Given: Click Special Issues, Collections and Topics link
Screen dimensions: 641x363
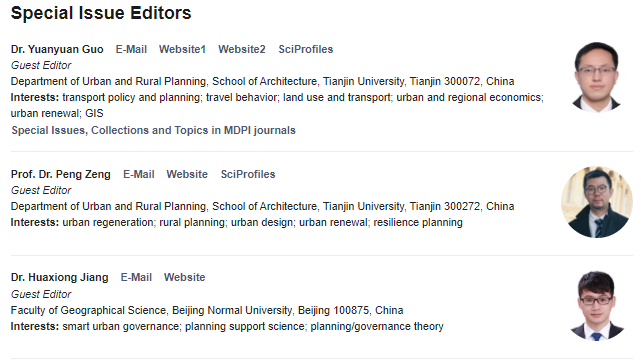Looking at the screenshot, I should pyautogui.click(x=153, y=130).
